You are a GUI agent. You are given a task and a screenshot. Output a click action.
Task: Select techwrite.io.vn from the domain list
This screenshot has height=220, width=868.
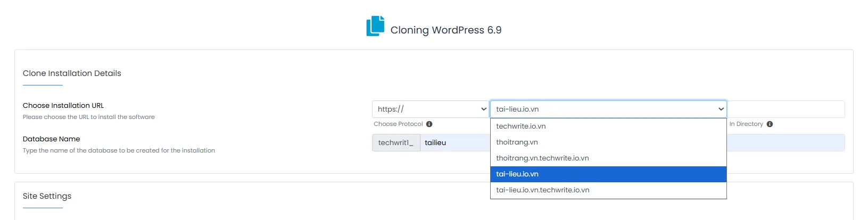(608, 126)
